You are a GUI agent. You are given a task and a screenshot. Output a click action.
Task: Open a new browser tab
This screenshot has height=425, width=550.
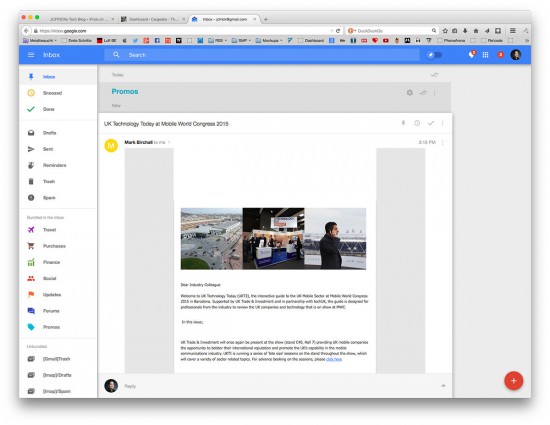tap(266, 19)
